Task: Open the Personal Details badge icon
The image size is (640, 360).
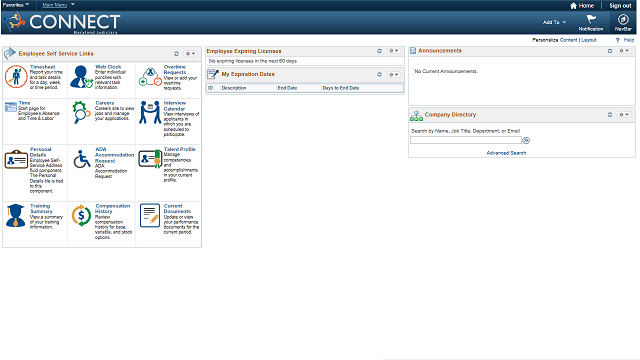Action: click(x=16, y=159)
